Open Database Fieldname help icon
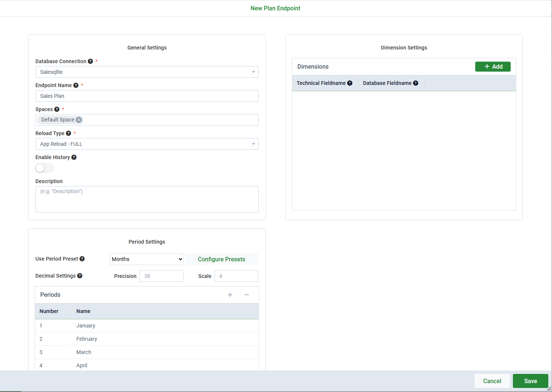552x392 pixels. coord(415,83)
